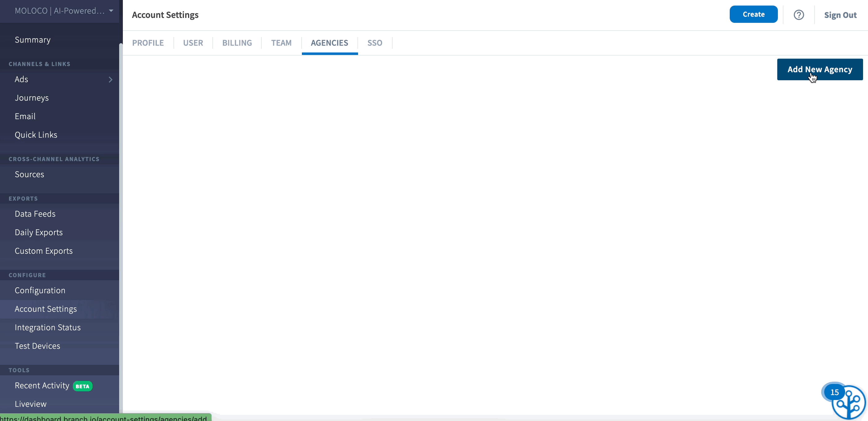Open Integration Status page
This screenshot has height=421, width=868.
[x=48, y=327]
